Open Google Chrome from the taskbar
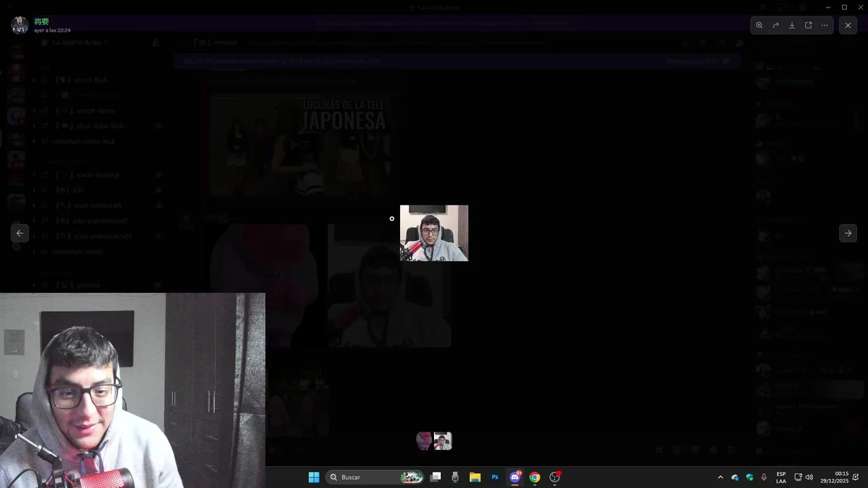The image size is (868, 488). tap(534, 477)
